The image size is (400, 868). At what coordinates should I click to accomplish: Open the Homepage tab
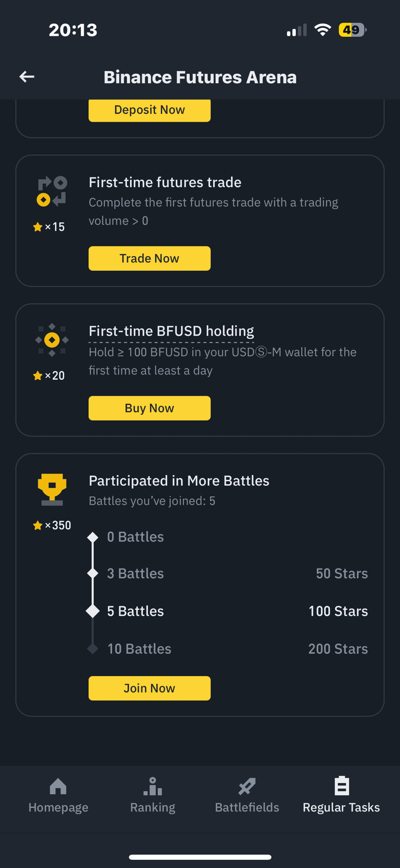[x=58, y=796]
